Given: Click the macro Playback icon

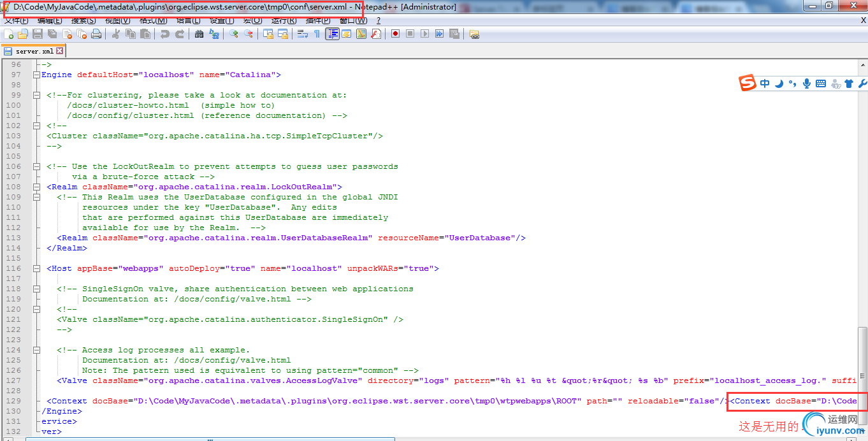Looking at the screenshot, I should [424, 34].
